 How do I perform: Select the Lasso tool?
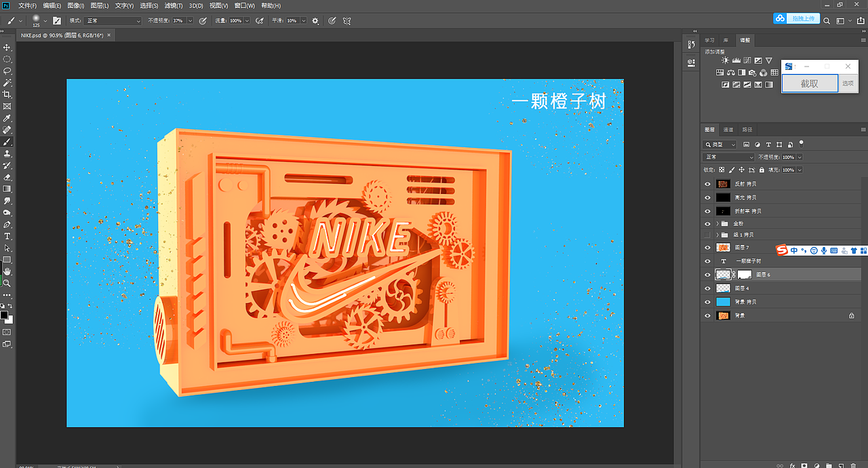[7, 71]
